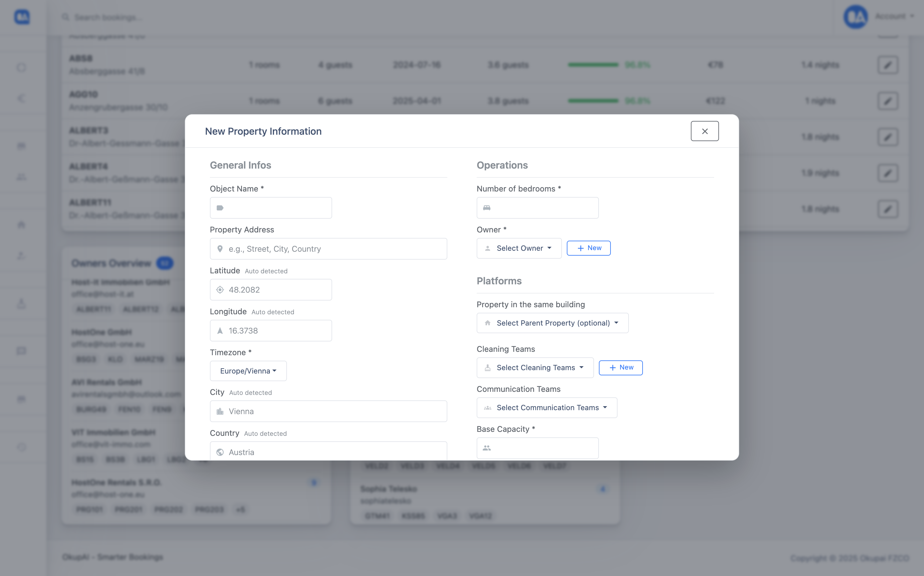Screen dimensions: 924x576
Task: Open the Select Owner dropdown
Action: 519,248
